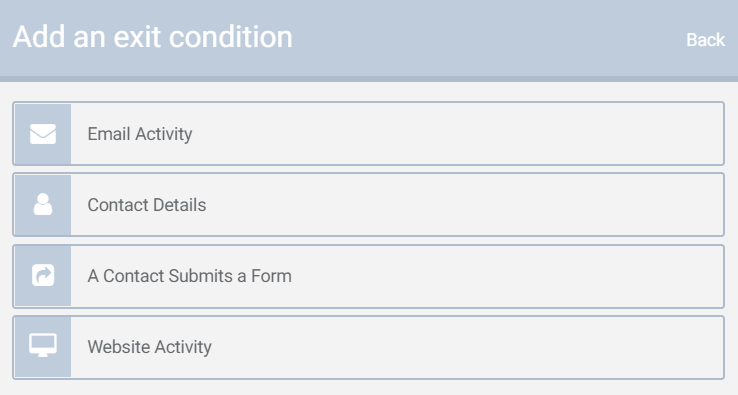Click the word "Activity" in Email Activity
Image resolution: width=738 pixels, height=395 pixels.
[164, 134]
